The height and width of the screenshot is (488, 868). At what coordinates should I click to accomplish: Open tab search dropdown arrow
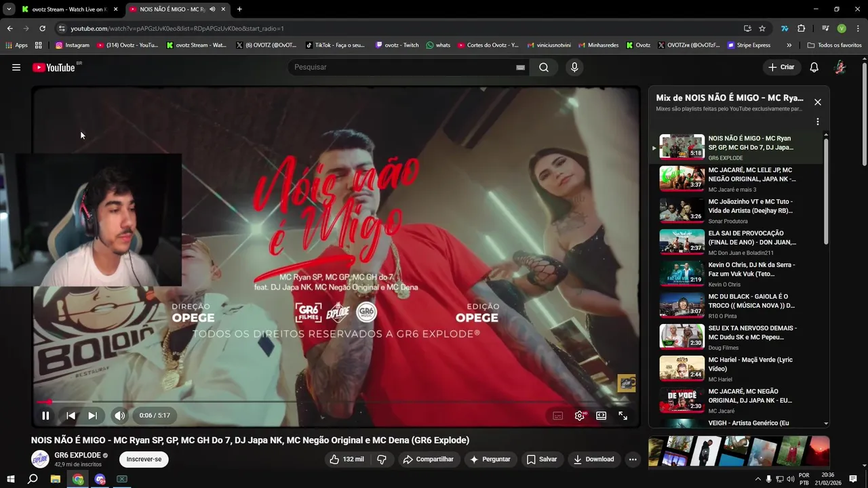point(9,9)
